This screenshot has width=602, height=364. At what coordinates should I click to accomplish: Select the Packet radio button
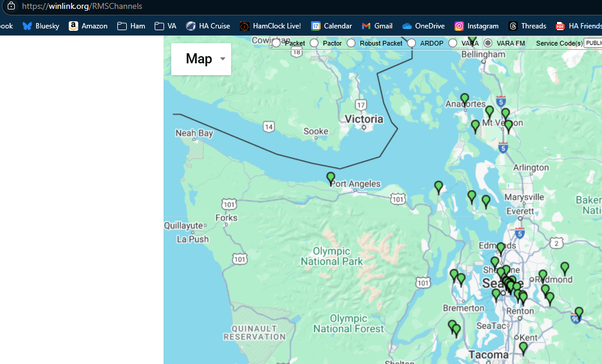pos(277,43)
